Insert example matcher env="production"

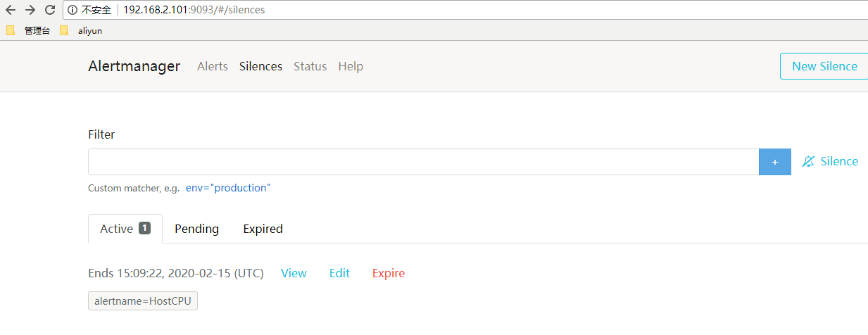click(228, 188)
